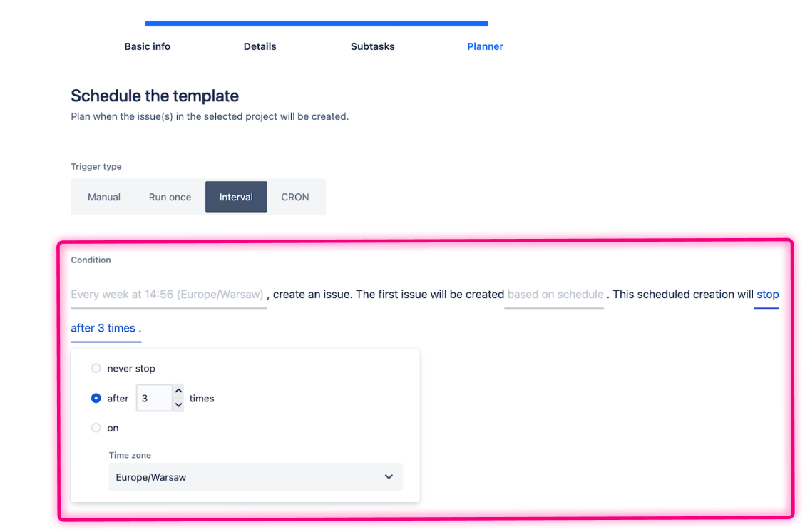Viewport: 805px width, 532px height.
Task: Click the stepper up arrow to increase times
Action: pos(178,392)
